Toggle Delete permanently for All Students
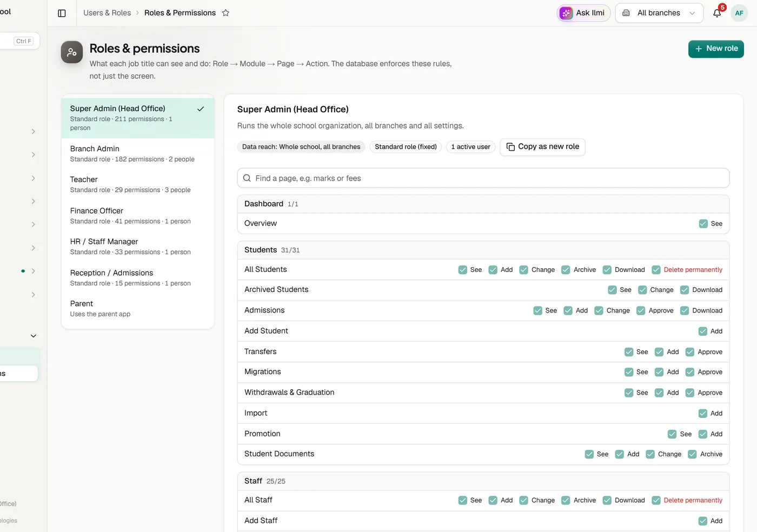Viewport: 757px width, 532px height. 656,270
